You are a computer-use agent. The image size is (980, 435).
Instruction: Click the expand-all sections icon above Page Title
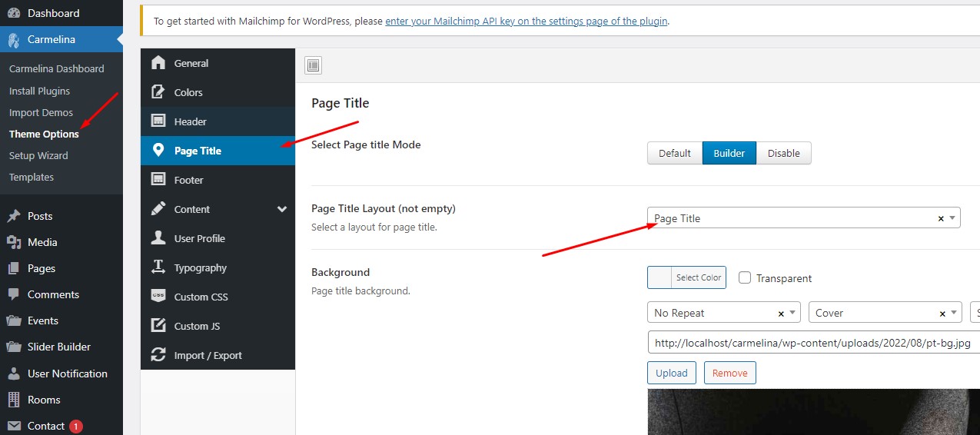tap(313, 65)
